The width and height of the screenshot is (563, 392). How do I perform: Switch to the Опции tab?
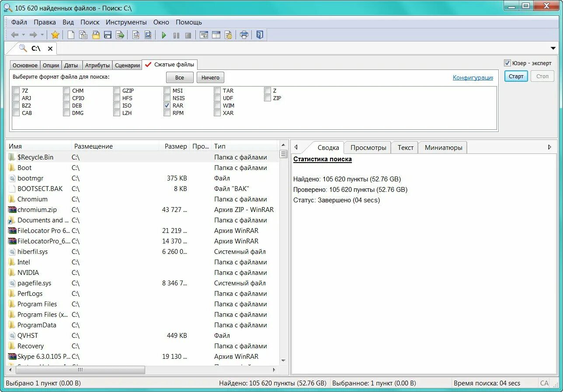(51, 65)
